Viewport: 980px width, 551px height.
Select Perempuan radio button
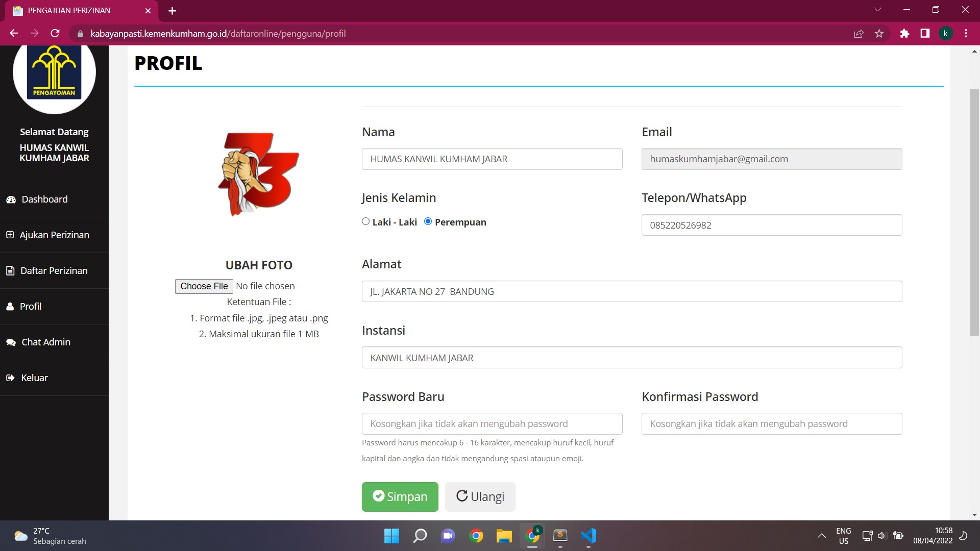coord(428,221)
